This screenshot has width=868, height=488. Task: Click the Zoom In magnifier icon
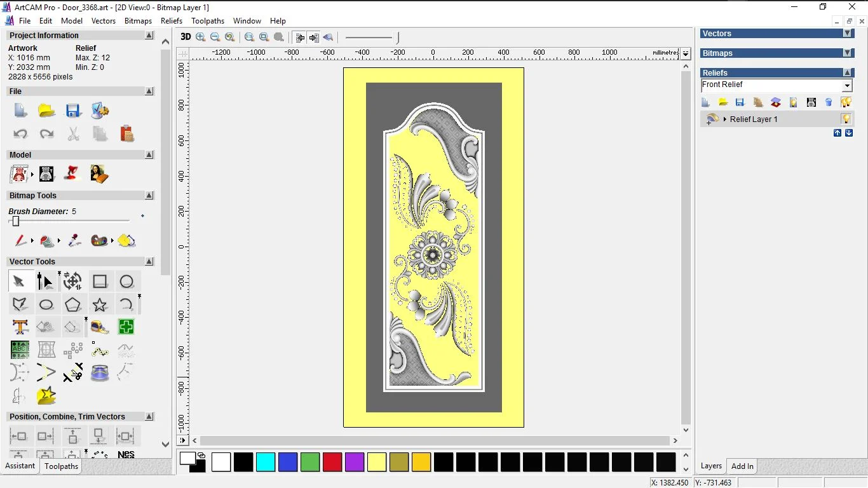(x=201, y=37)
